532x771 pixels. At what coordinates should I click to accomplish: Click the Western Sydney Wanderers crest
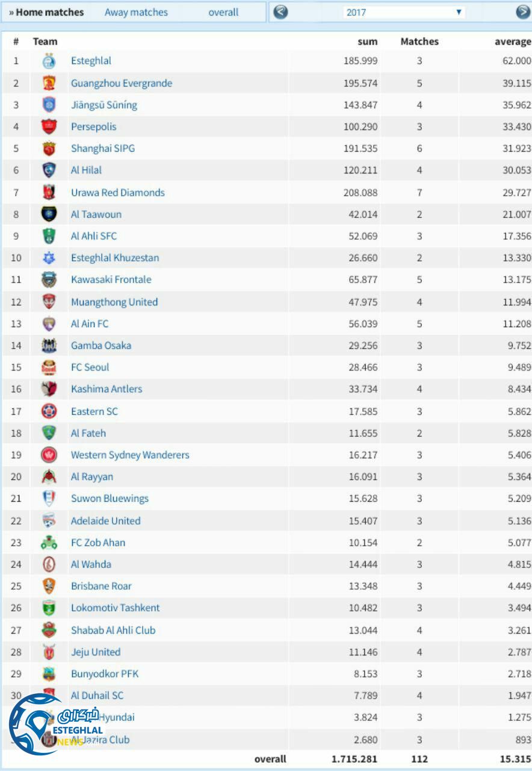pos(49,455)
